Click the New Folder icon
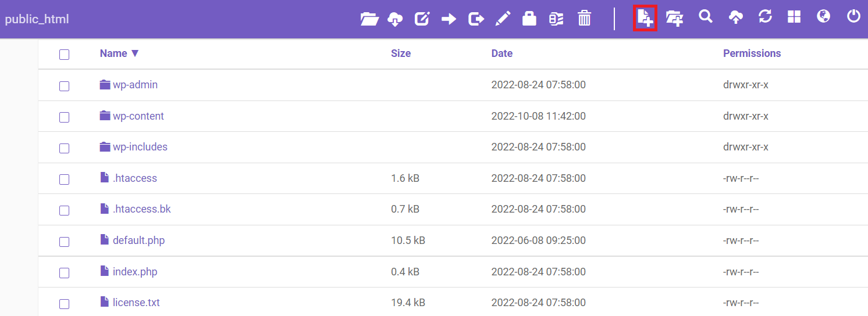 pos(674,19)
